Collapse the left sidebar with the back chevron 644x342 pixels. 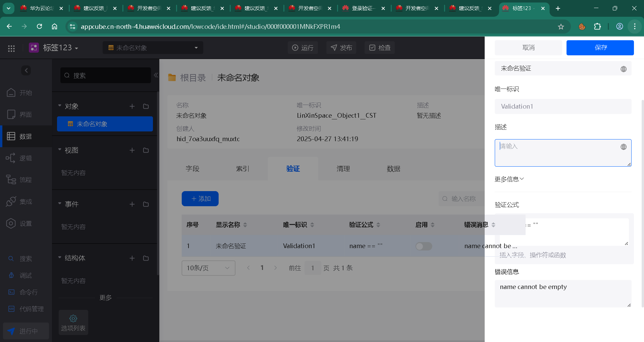tap(26, 70)
